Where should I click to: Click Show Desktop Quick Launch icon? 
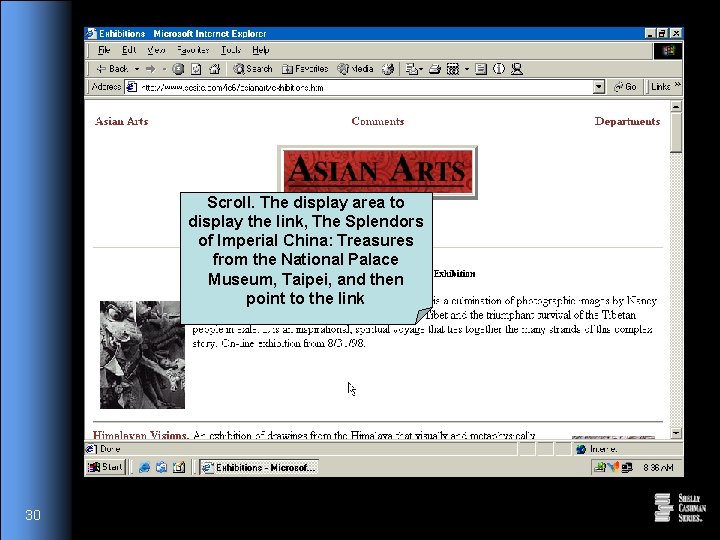point(179,467)
